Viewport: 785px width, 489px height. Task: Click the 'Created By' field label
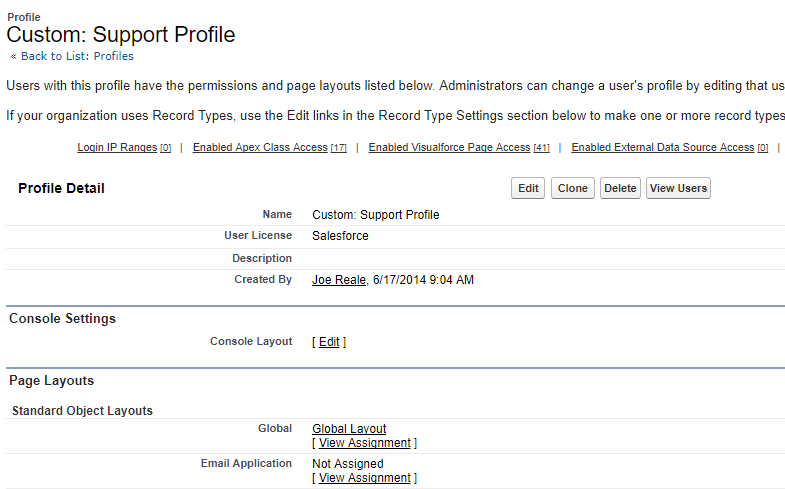(263, 279)
